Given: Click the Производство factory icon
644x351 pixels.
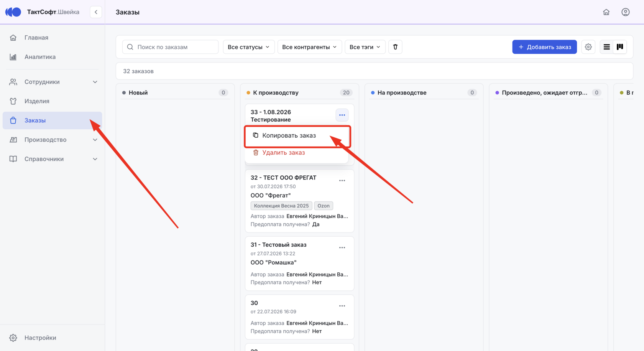Looking at the screenshot, I should click(13, 140).
